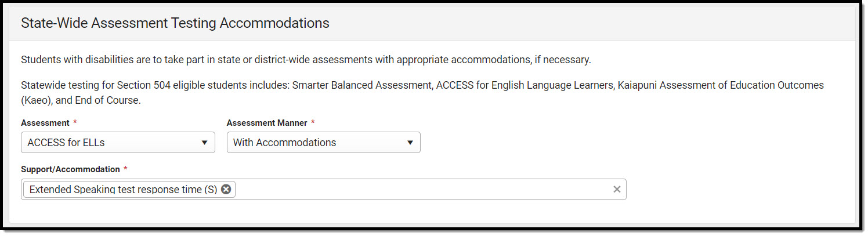Viewport: 868px width, 236px height.
Task: Select the Extended Speaking test response time chip text
Action: [123, 189]
